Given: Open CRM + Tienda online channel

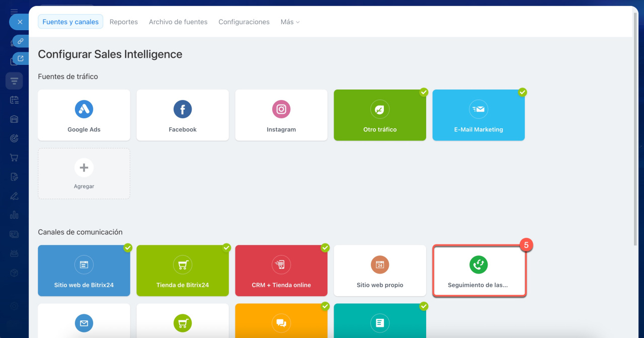Looking at the screenshot, I should [x=281, y=271].
